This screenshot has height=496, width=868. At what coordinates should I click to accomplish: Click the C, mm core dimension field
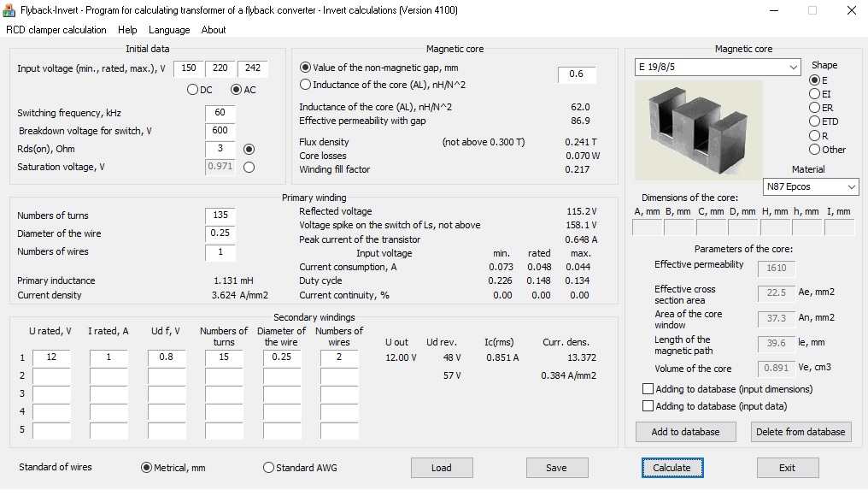point(711,227)
